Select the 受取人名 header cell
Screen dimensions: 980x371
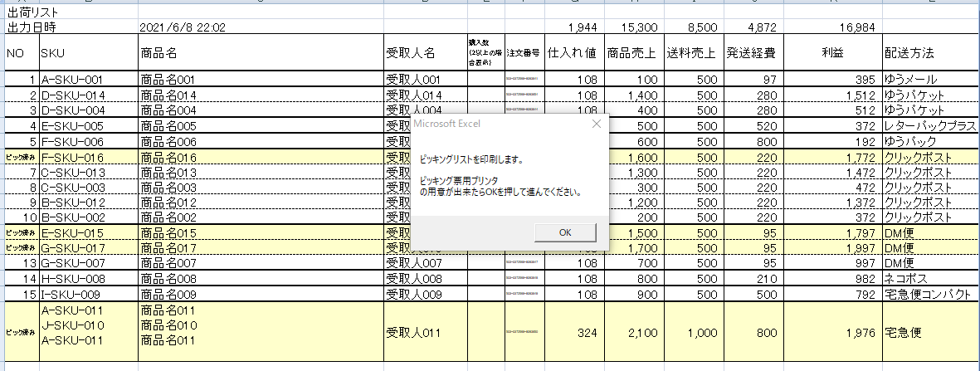[x=425, y=53]
